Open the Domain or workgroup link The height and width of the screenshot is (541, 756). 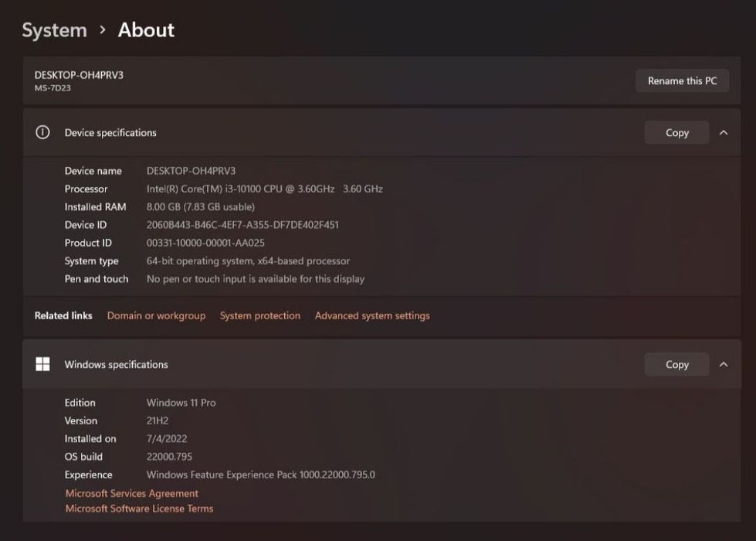coord(156,315)
